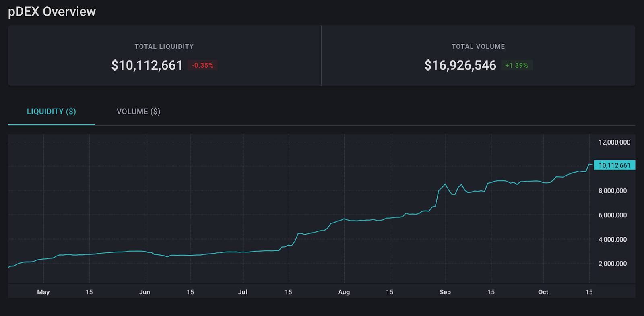Click the 10,112,661 current price marker
The width and height of the screenshot is (644, 316).
pyautogui.click(x=615, y=165)
